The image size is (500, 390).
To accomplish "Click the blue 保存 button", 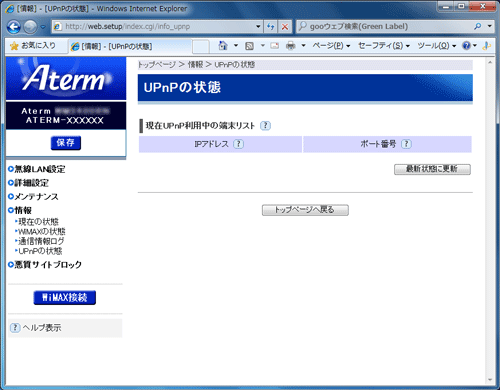I will 66,143.
